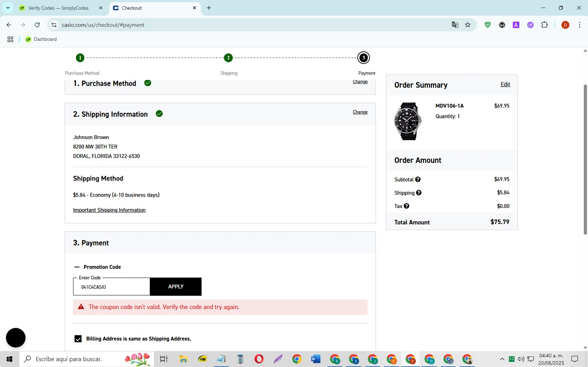Open the Recycle Bin taskbar icon
Viewport: 588px width, 367px height.
(240, 359)
